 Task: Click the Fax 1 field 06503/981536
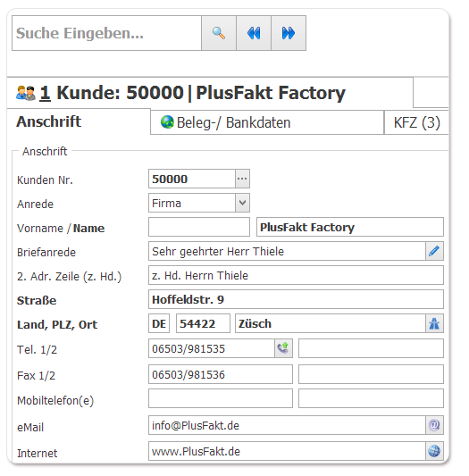221,374
